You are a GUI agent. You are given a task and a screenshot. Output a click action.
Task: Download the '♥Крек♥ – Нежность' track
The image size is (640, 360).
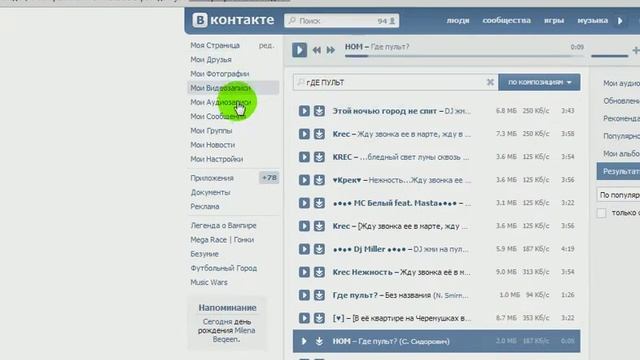[319, 180]
